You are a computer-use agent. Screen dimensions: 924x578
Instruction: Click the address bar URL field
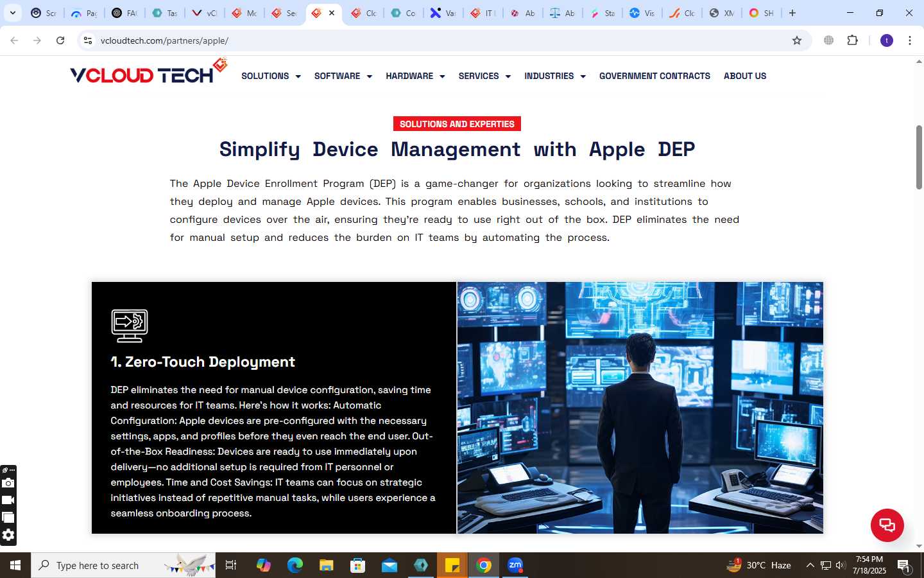click(443, 40)
